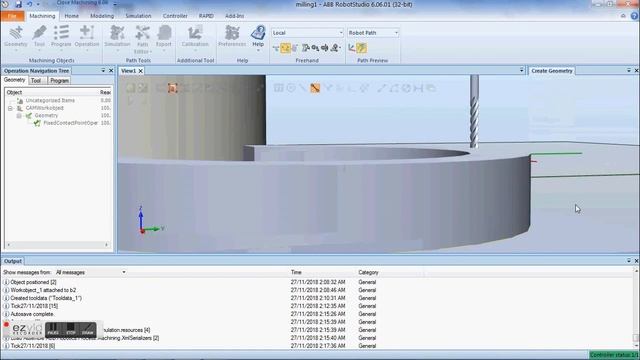This screenshot has height=360, width=640.
Task: Collapse the Geometry tree node
Action: tap(19, 116)
